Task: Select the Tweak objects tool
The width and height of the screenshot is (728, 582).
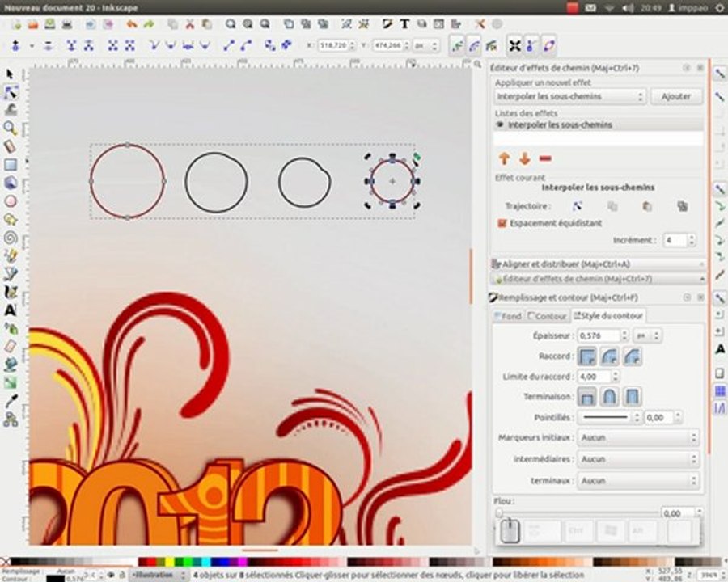Action: [x=11, y=110]
